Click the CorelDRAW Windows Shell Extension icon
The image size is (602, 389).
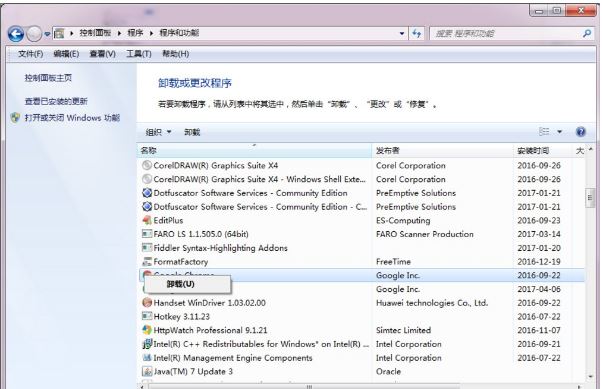point(147,179)
